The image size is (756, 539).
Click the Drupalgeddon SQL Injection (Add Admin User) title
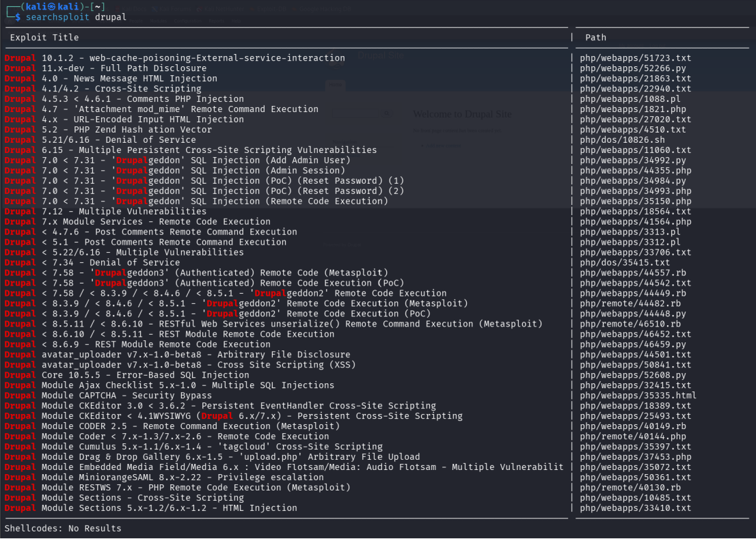click(178, 161)
